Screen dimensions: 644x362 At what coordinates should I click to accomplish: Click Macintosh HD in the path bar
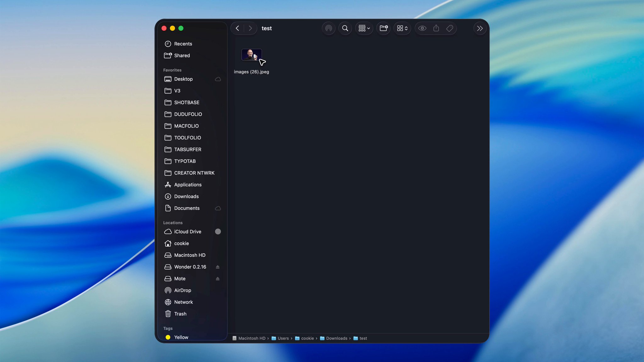[x=249, y=338]
